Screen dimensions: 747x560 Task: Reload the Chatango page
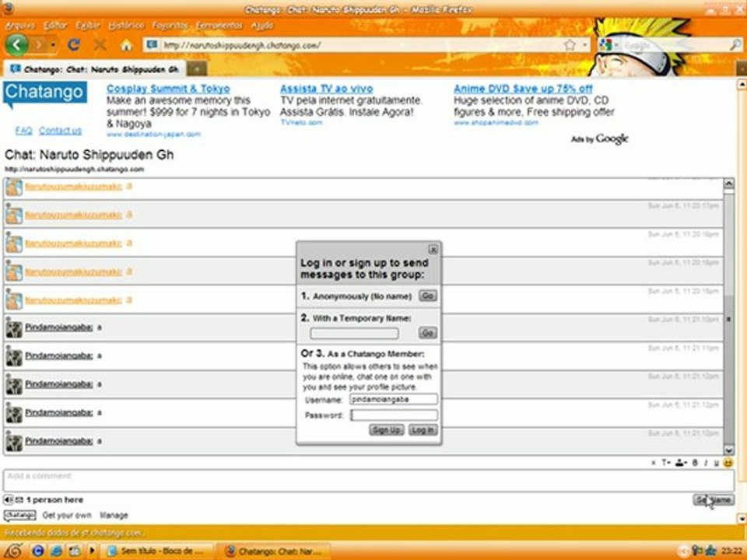coord(74,45)
